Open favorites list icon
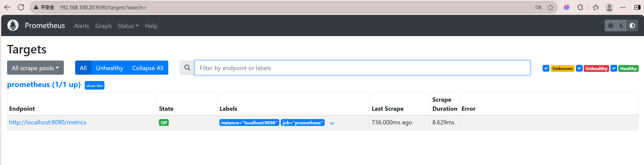The height and width of the screenshot is (165, 644). [596, 7]
